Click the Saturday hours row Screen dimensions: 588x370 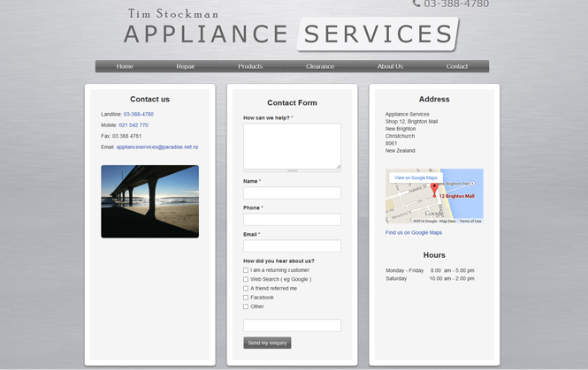430,279
